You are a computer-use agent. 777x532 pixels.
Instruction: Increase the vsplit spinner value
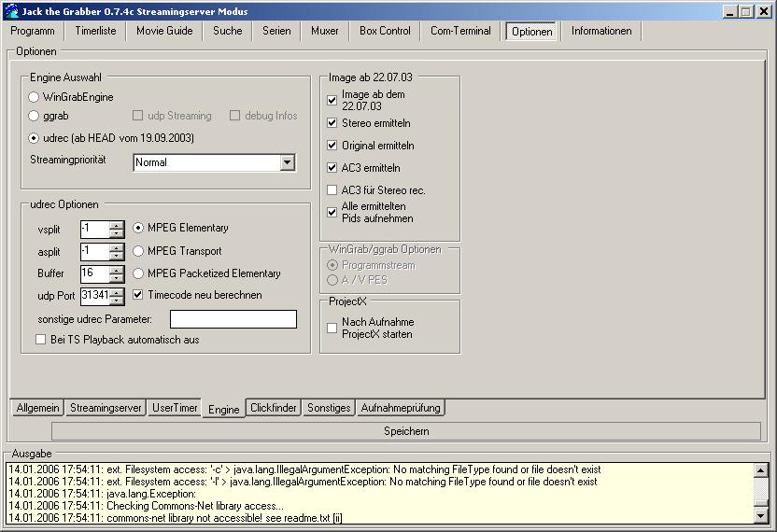tap(117, 224)
